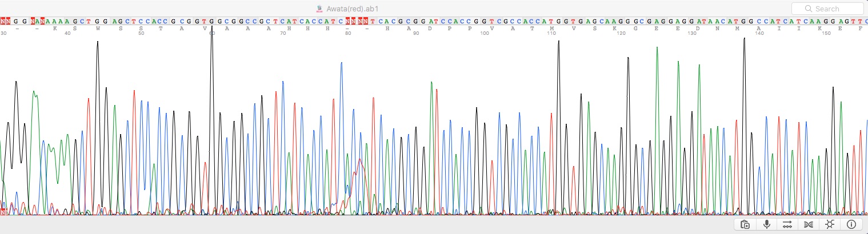The height and width of the screenshot is (234, 868).
Task: Click the Awata(red).ab1 document proxy icon
Action: [319, 9]
